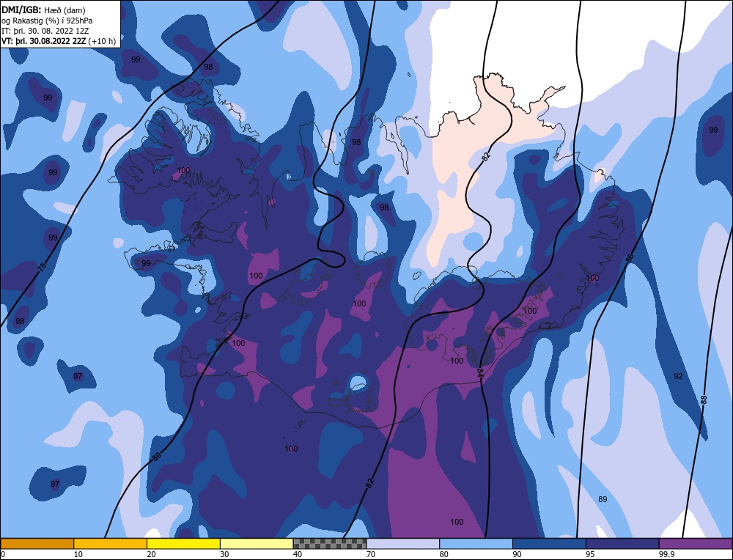Click the orange 10–20 legend swatch
Screen dimensions: 733x560
click(111, 543)
